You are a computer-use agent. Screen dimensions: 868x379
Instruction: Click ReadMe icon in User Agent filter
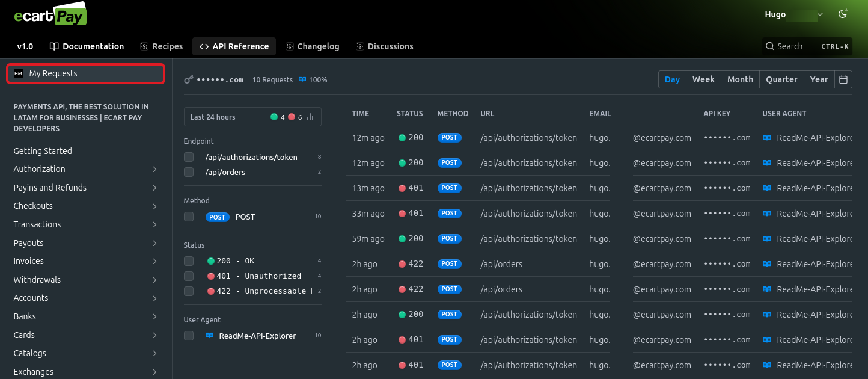point(209,336)
